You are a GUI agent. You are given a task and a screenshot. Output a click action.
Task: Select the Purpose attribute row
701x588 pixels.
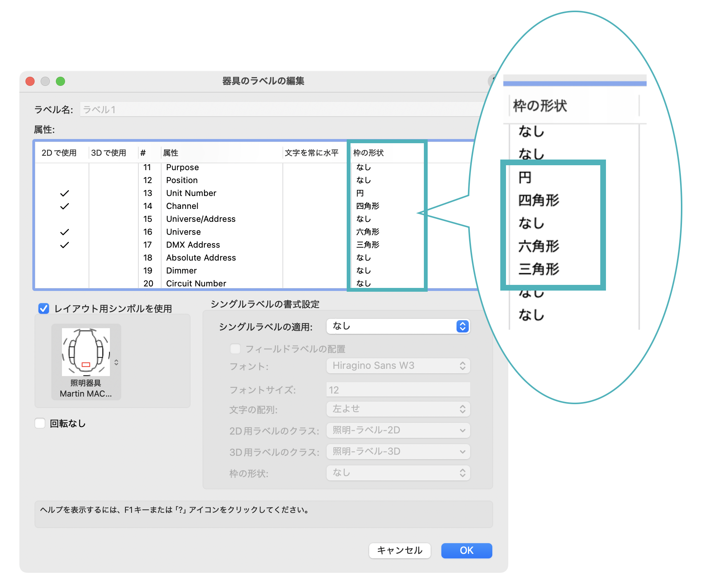(182, 168)
